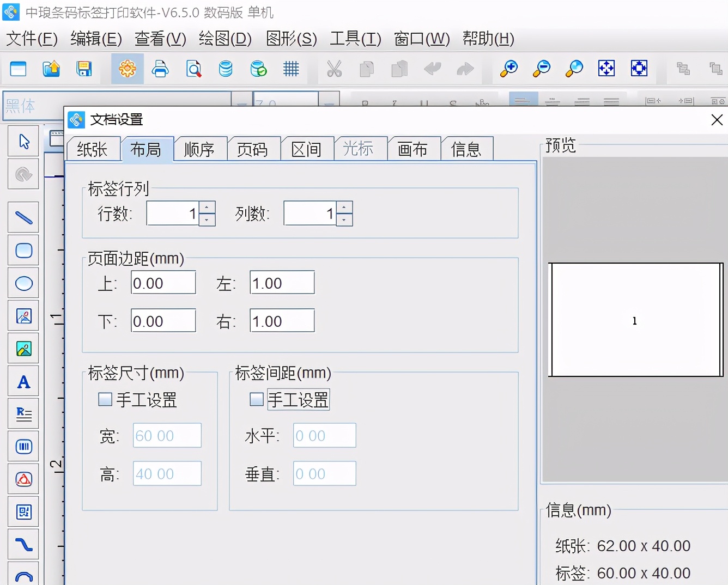Switch to the 画布 tab
Image resolution: width=728 pixels, height=585 pixels.
[413, 149]
